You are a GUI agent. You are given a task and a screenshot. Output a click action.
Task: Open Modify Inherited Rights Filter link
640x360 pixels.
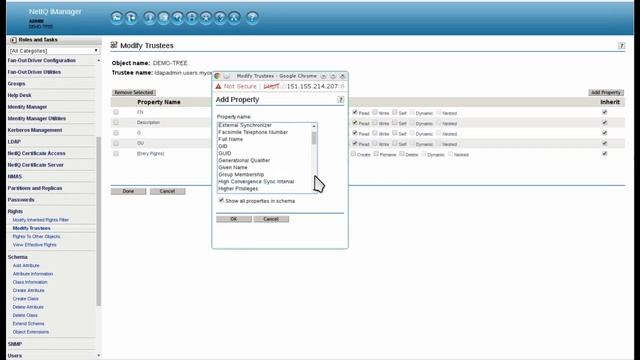pos(40,220)
